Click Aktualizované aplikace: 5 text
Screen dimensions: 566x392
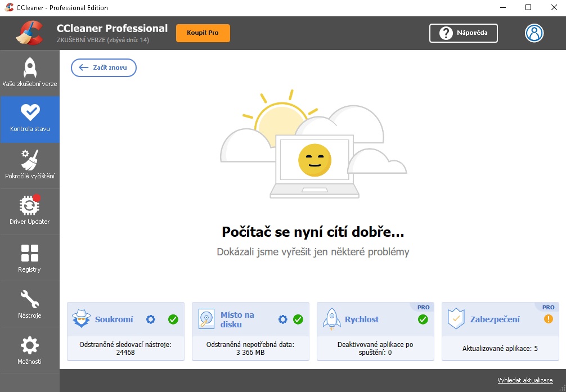point(500,348)
